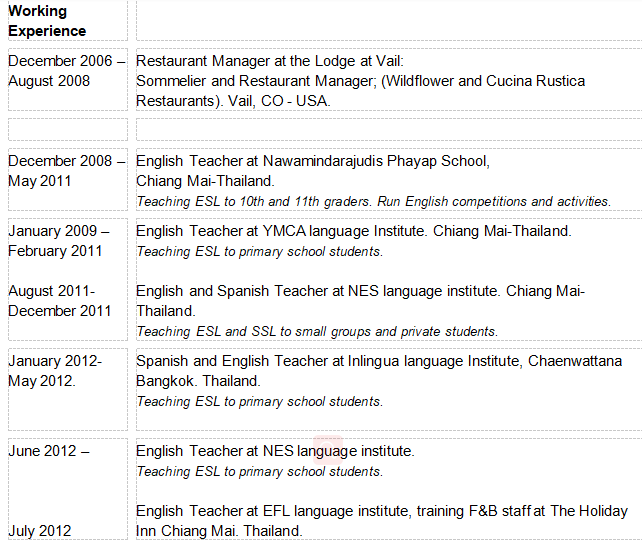Click the 'December 2006 – August 2008' date cell
The height and width of the screenshot is (540, 642).
pyautogui.click(x=67, y=71)
